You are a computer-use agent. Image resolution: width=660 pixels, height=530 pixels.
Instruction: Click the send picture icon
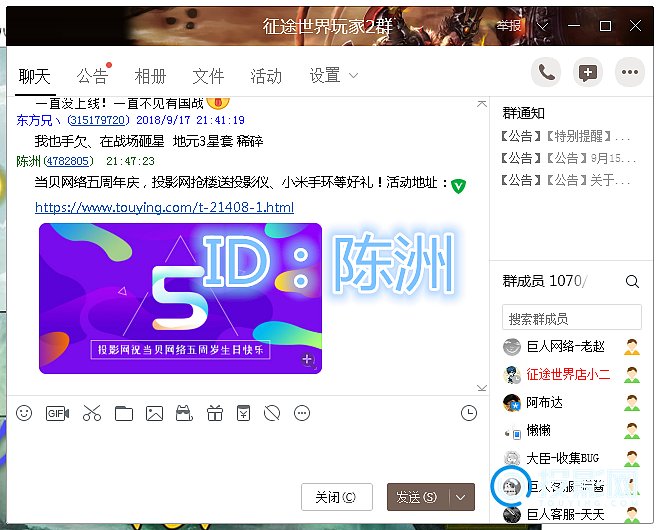coord(154,413)
